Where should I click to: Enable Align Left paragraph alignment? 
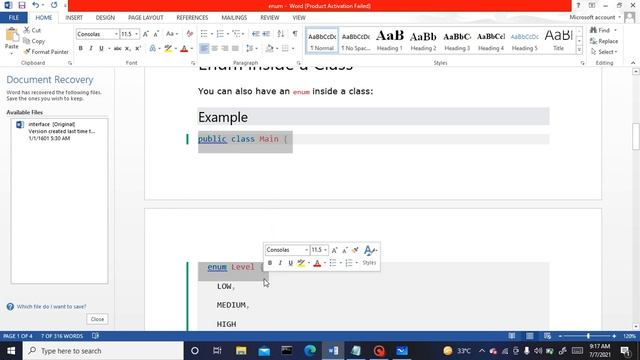click(204, 49)
